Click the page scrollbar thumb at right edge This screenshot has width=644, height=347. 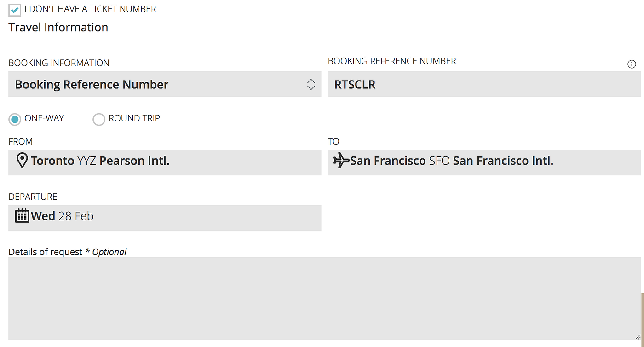(642, 320)
